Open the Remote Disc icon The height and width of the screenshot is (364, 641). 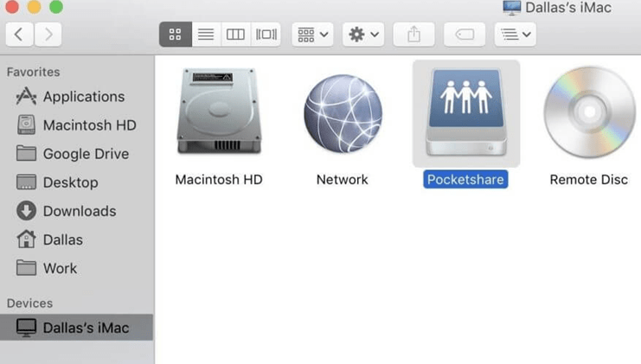pos(589,113)
